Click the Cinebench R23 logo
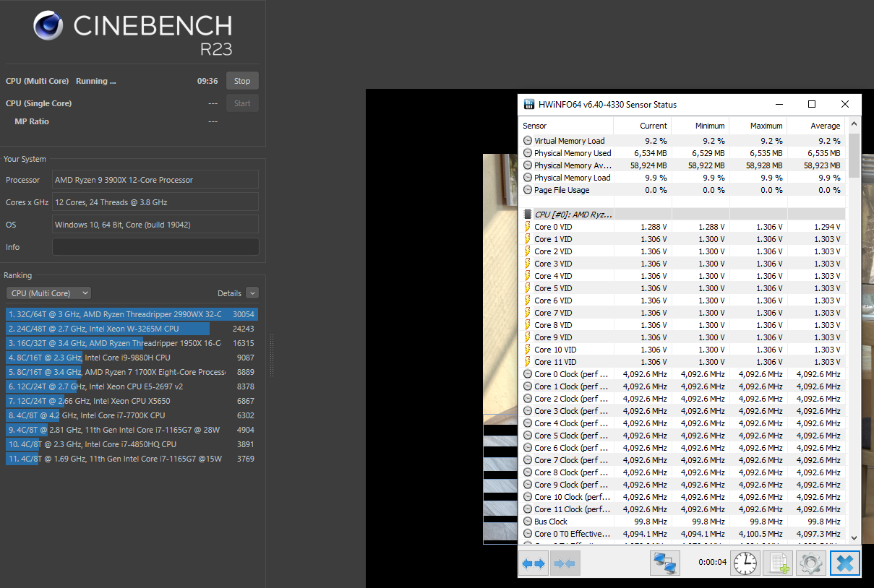The height and width of the screenshot is (588, 874). pos(132,33)
